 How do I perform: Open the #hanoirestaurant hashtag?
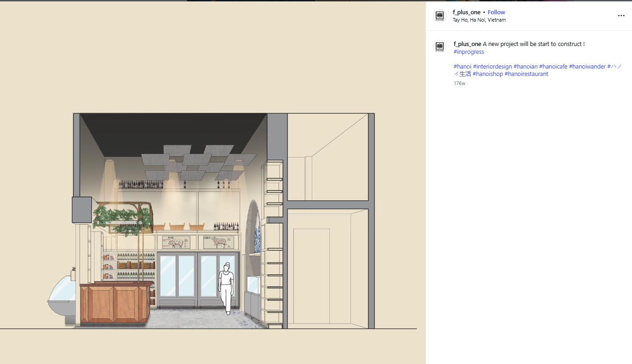526,74
